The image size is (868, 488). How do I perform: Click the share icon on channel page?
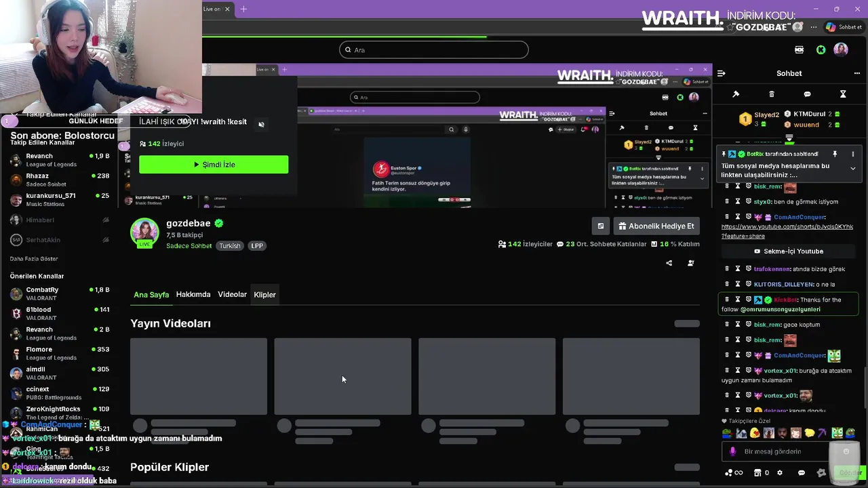(x=669, y=263)
